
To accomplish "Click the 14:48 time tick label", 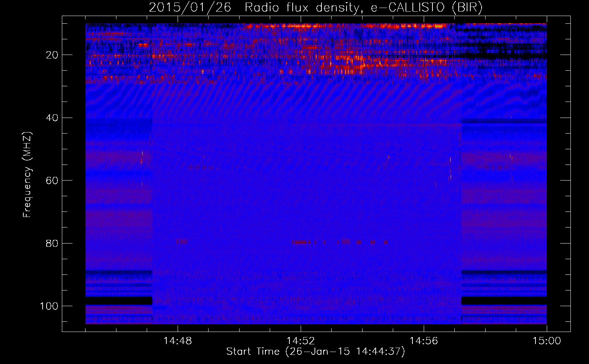I will coord(178,341).
